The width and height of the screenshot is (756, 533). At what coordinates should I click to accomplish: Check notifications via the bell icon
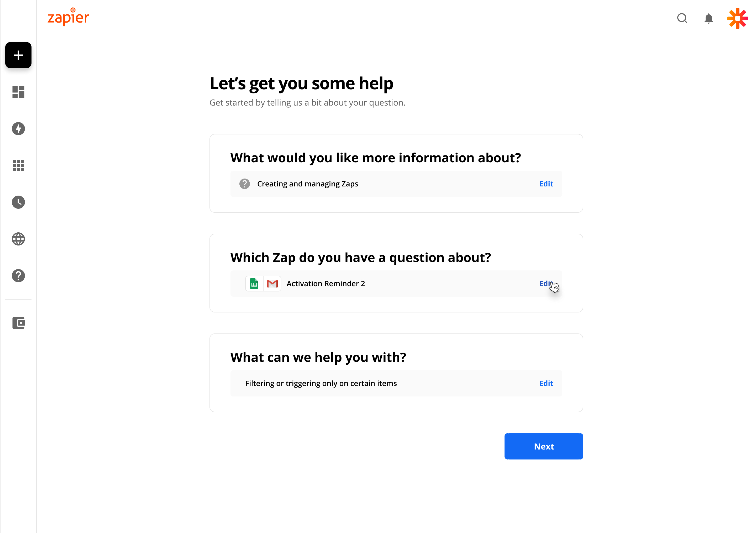(708, 18)
